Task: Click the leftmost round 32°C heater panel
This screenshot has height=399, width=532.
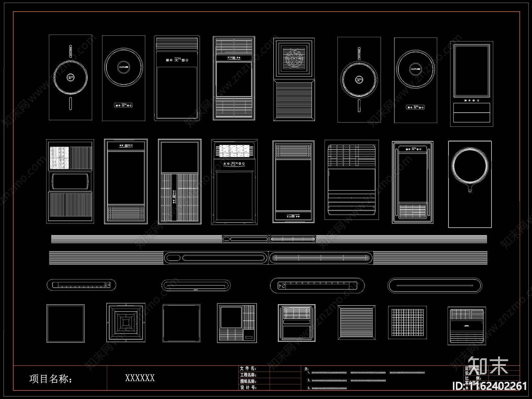Action: click(x=70, y=77)
